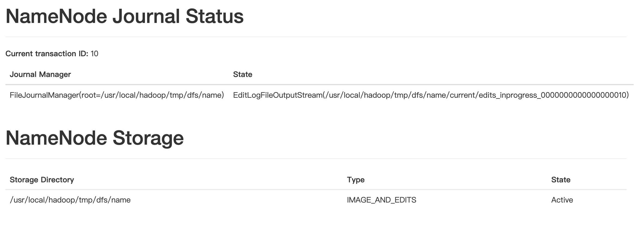Click the Storage Directory column header

[42, 180]
